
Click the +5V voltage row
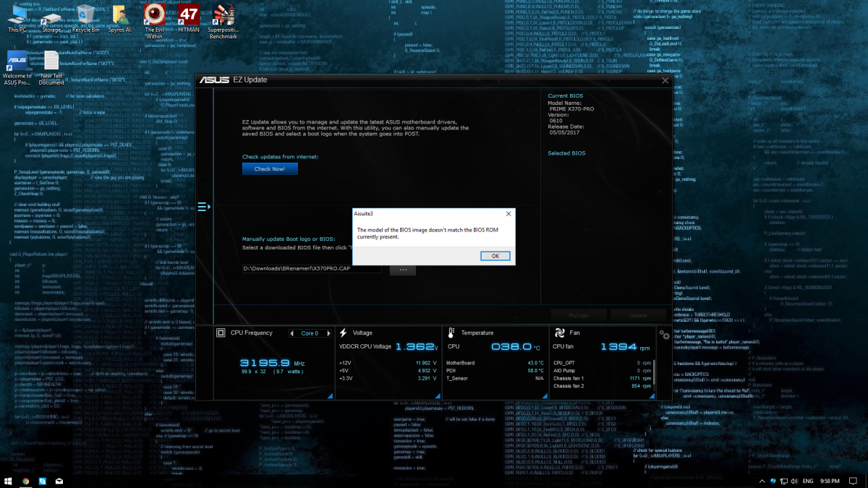(388, 370)
